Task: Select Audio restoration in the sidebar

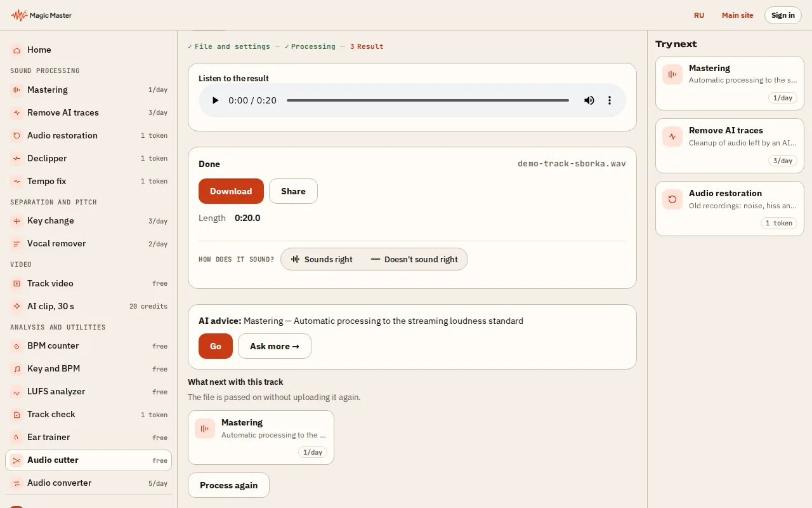Action: point(88,135)
